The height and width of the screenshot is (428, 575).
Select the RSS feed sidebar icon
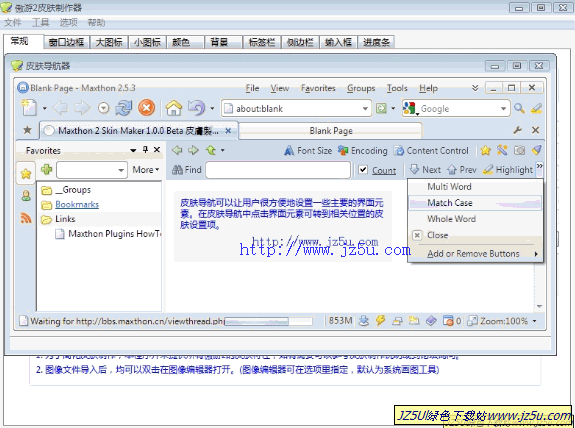click(26, 217)
